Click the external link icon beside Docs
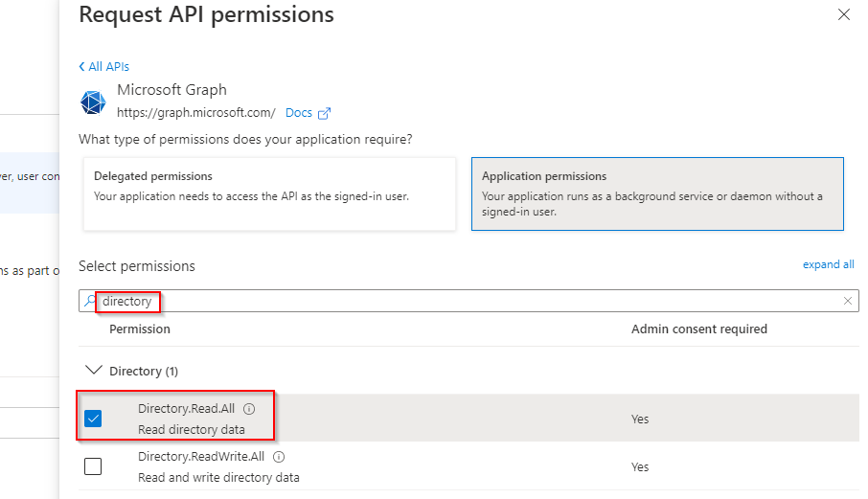This screenshot has height=499, width=868. pos(324,113)
